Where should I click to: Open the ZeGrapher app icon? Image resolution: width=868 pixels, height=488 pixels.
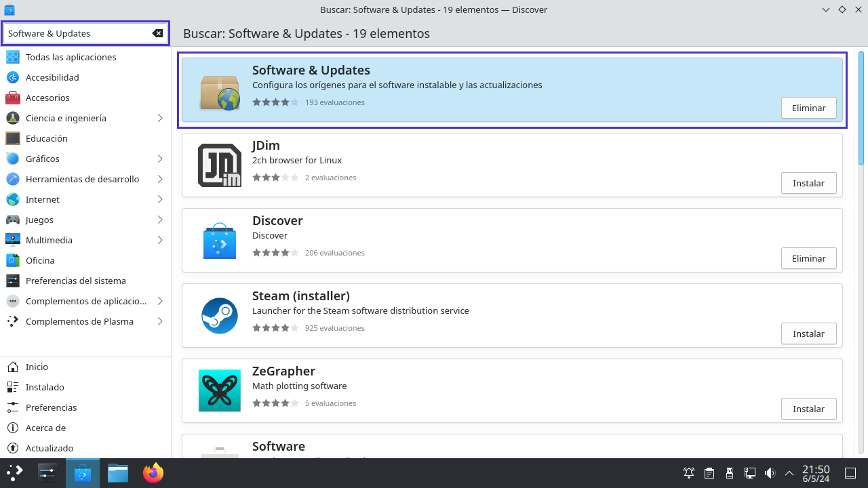220,391
